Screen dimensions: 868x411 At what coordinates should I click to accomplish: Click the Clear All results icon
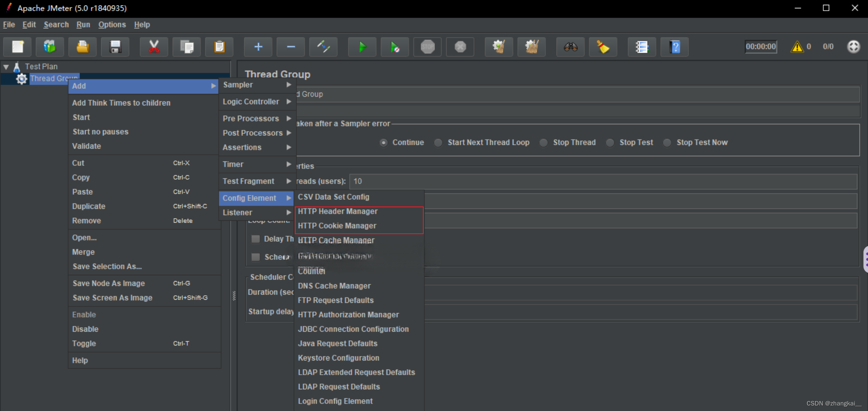[x=532, y=47]
